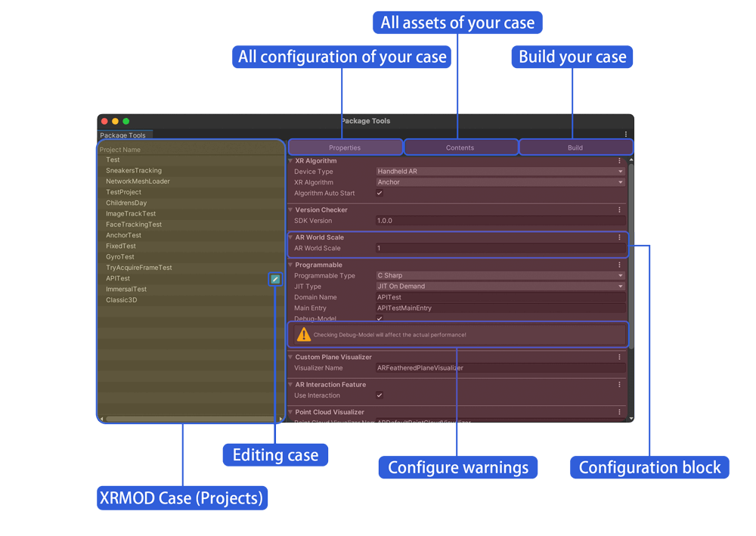Switch to the Contents tab
The image size is (756, 536).
click(460, 147)
